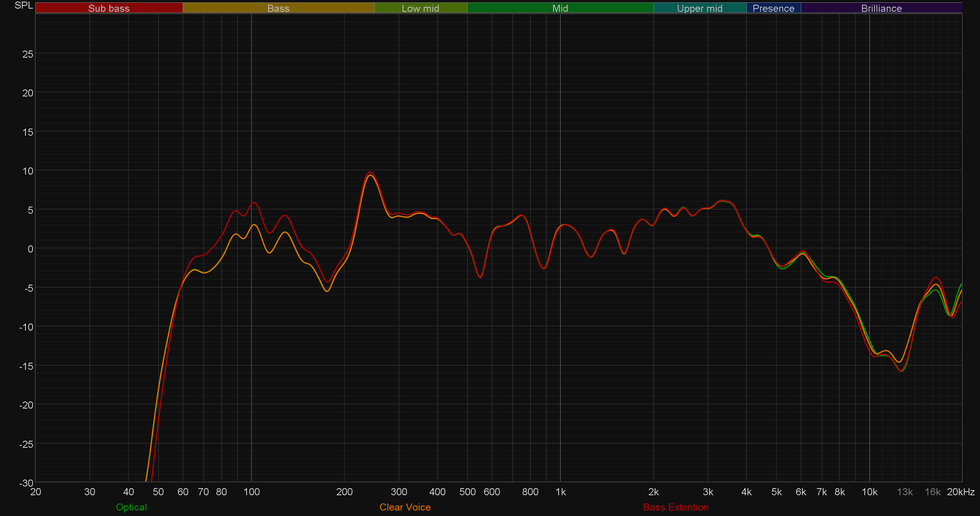Click the Bass frequency band header
Screen dimensions: 980x516
tap(278, 8)
